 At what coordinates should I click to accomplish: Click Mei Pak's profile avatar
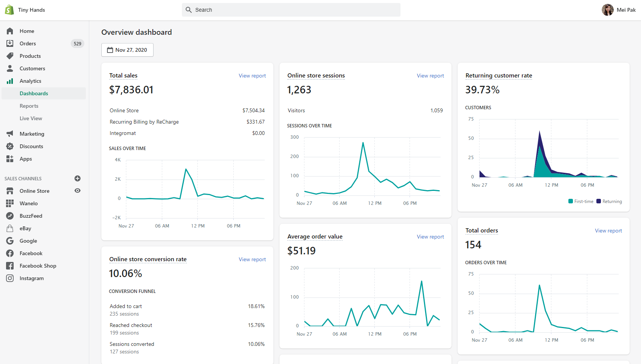[608, 10]
